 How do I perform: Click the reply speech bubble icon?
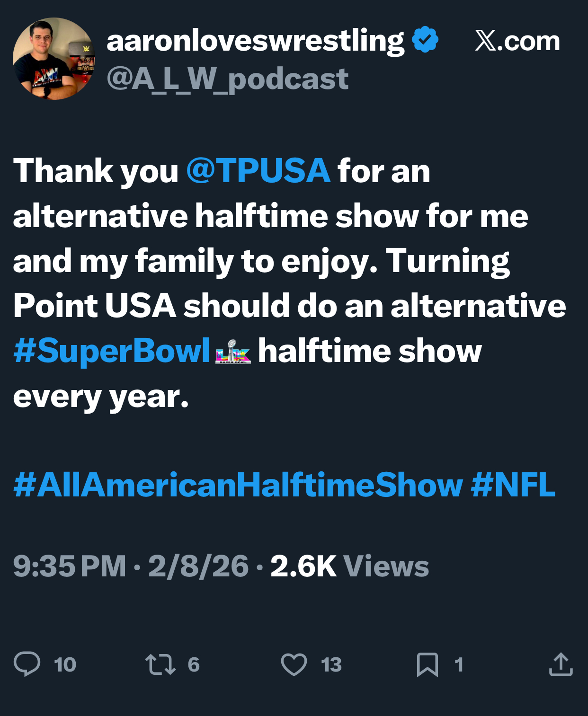pos(27,664)
